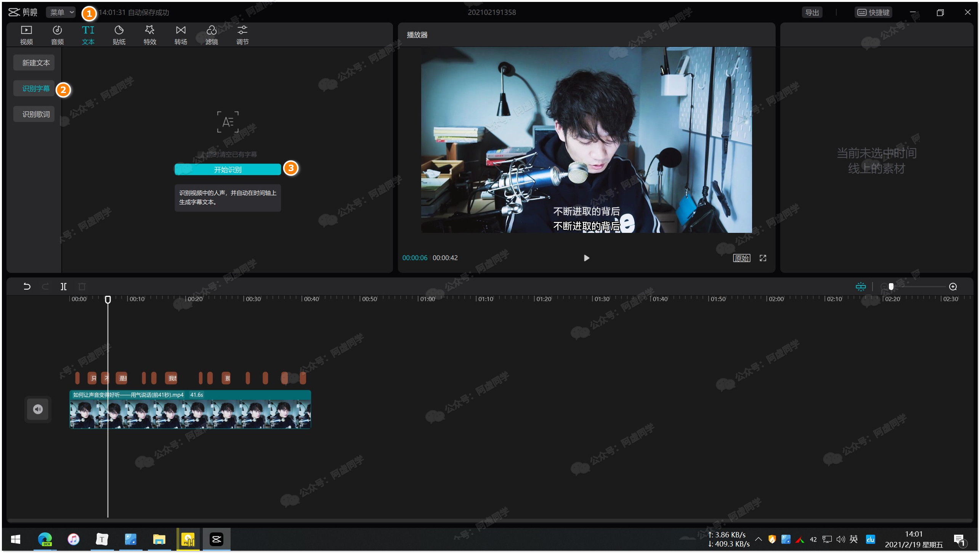The height and width of the screenshot is (553, 980).
Task: Open the 转场 transitions panel
Action: [x=181, y=35]
